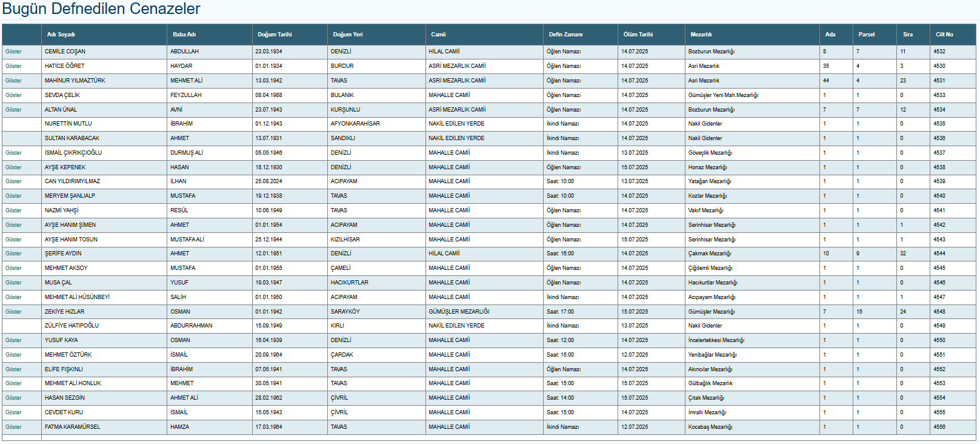980x444 pixels.
Task: Open Göster link for CEMİLE COŞAN
Action: [13, 52]
